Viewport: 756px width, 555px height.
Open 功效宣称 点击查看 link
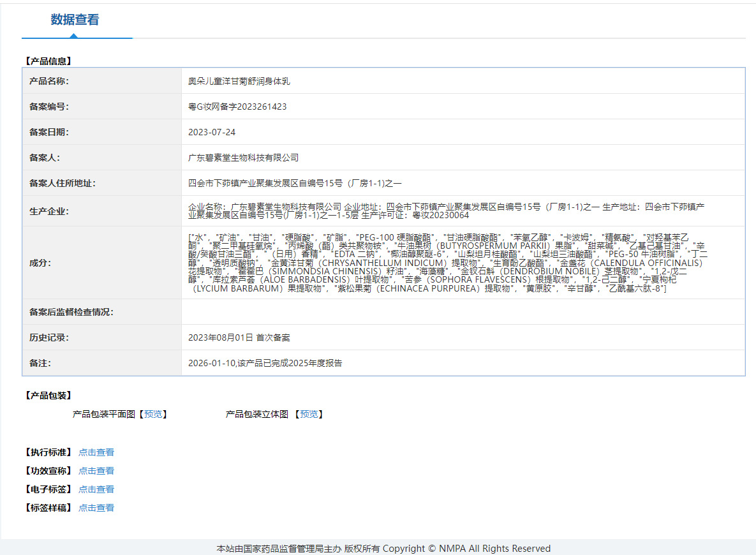pyautogui.click(x=96, y=471)
